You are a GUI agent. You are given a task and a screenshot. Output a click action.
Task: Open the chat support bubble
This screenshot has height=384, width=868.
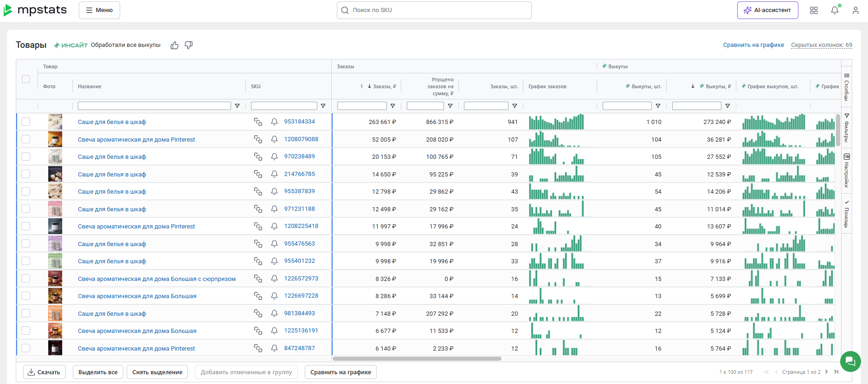pyautogui.click(x=850, y=361)
